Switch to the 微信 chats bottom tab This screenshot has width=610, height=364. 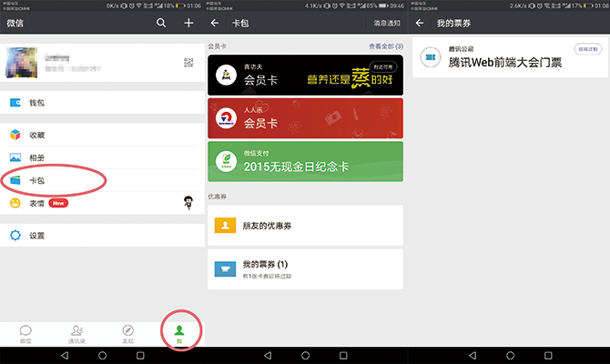[x=25, y=333]
